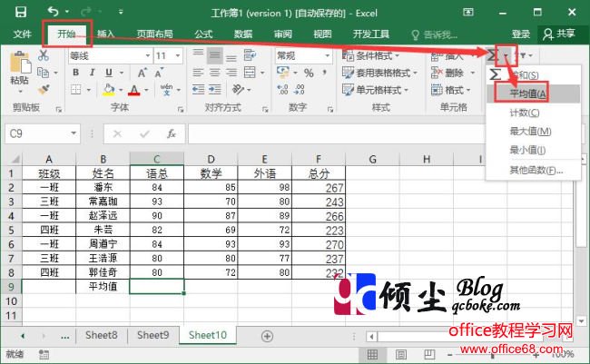Open the font name dropdown
Viewport: 590px width, 364px height.
coord(148,55)
